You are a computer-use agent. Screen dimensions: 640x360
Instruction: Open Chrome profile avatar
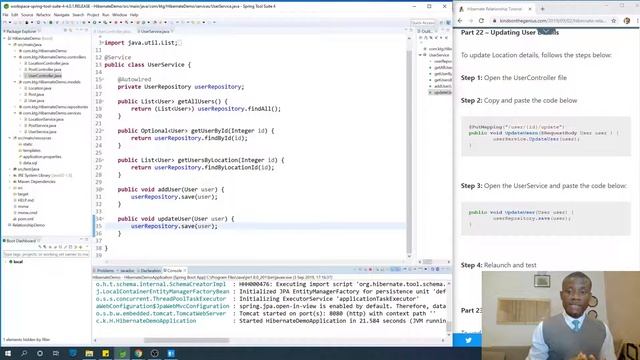(x=627, y=20)
